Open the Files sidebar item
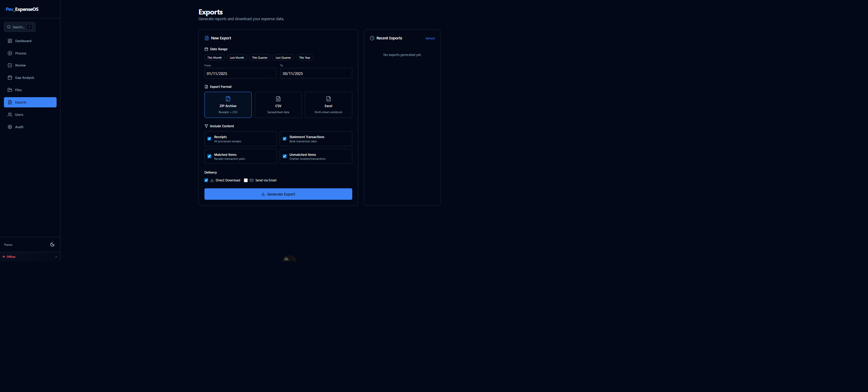The image size is (868, 392). [18, 90]
